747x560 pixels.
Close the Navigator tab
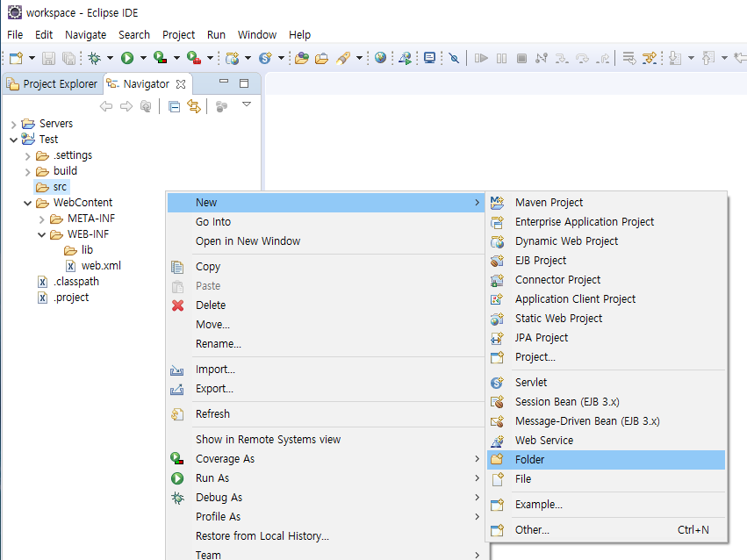pos(181,84)
